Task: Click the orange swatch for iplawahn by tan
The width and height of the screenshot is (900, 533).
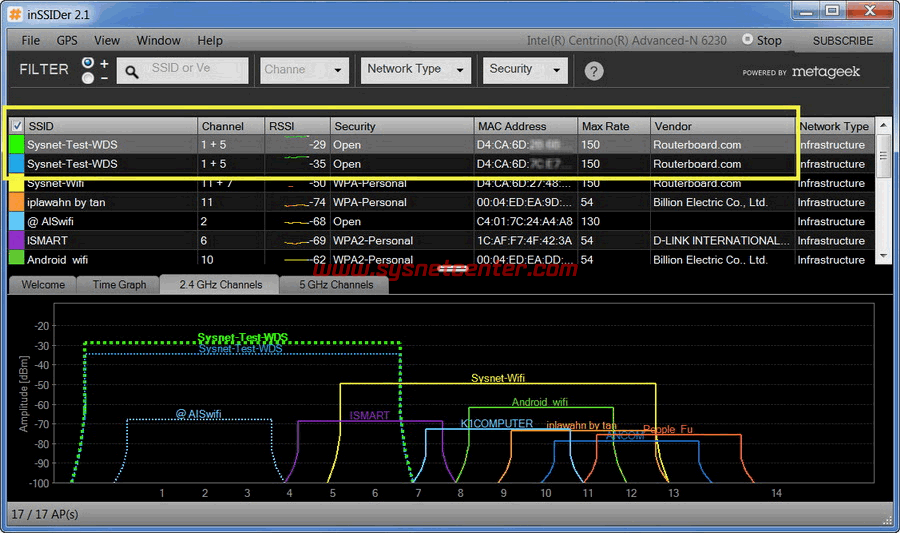Action: [16, 202]
